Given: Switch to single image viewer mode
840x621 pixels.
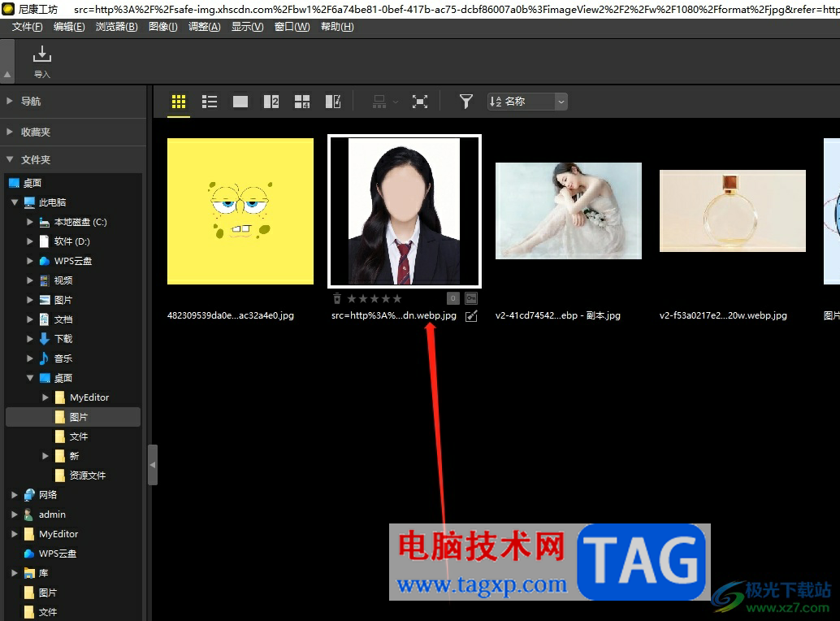Looking at the screenshot, I should pyautogui.click(x=240, y=102).
